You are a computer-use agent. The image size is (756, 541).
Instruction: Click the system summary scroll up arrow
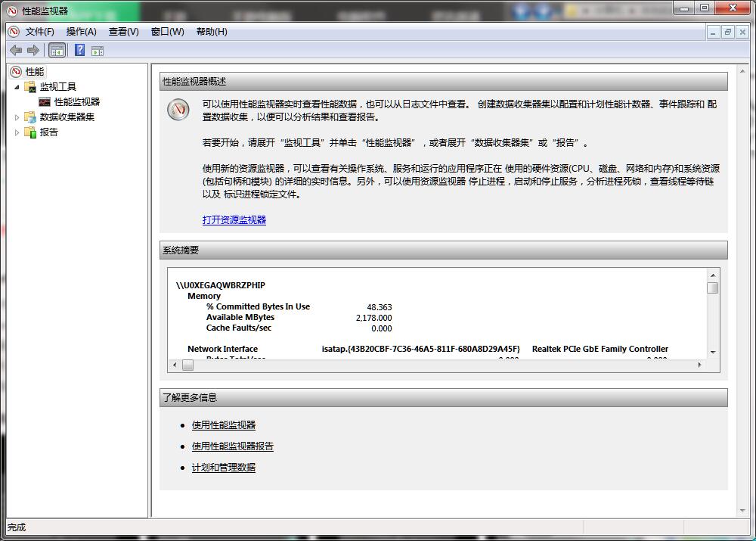click(x=713, y=275)
